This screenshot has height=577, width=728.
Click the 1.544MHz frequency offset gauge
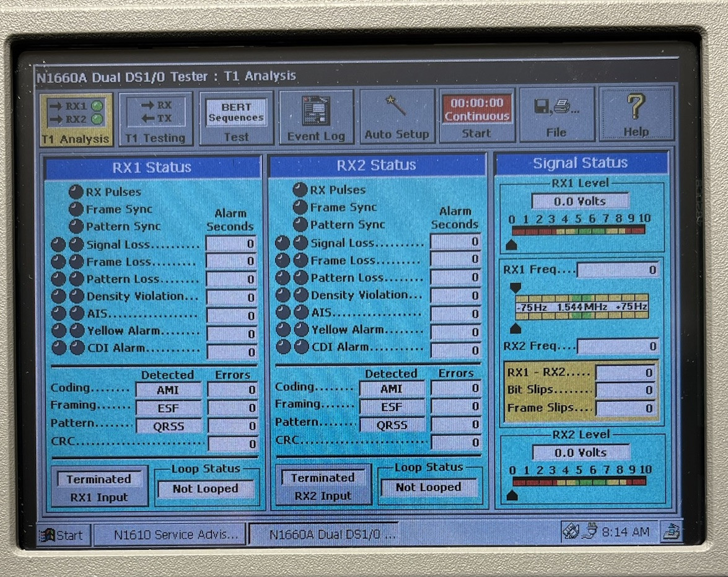pyautogui.click(x=582, y=307)
